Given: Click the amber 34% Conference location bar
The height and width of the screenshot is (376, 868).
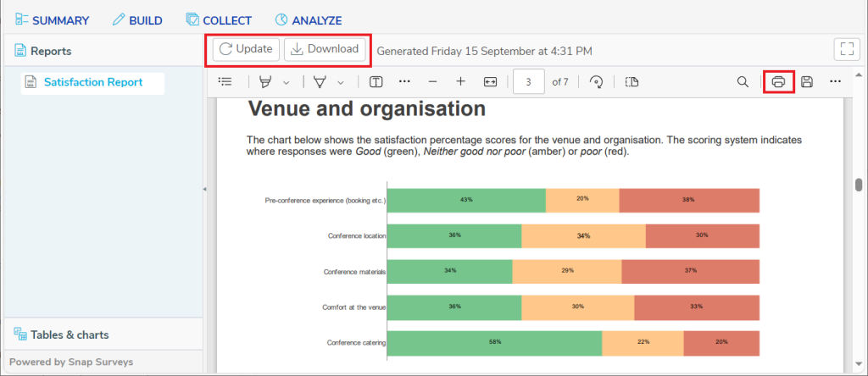Looking at the screenshot, I should pyautogui.click(x=583, y=235).
